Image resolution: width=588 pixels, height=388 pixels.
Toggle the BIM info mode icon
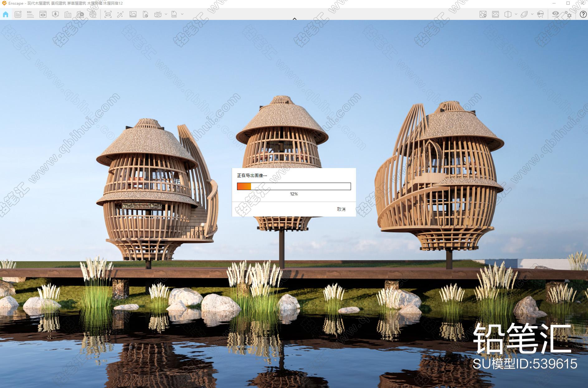(x=30, y=14)
